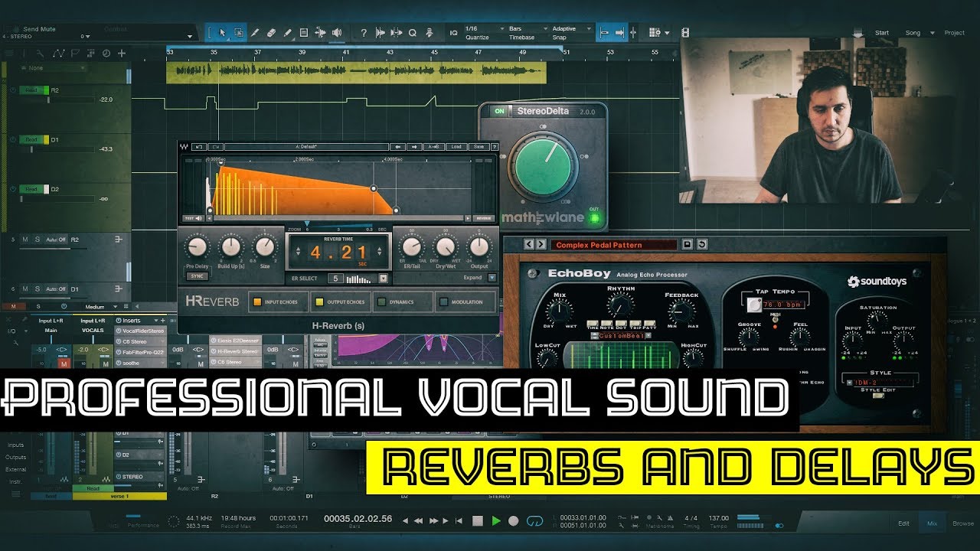Click EchoBoy Feedback knob
The image size is (980, 551).
click(680, 312)
